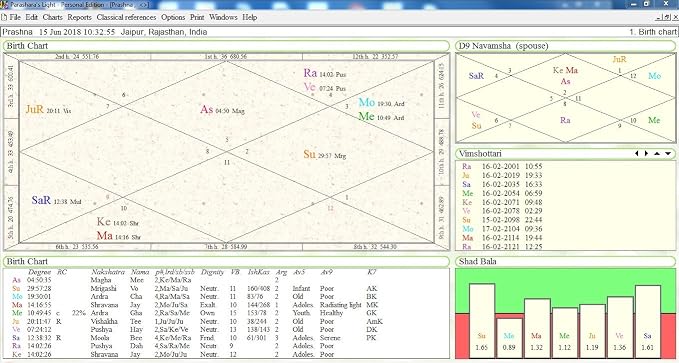Click the Saturn bar (1.61) in Shad Bala
The width and height of the screenshot is (679, 363).
click(648, 322)
